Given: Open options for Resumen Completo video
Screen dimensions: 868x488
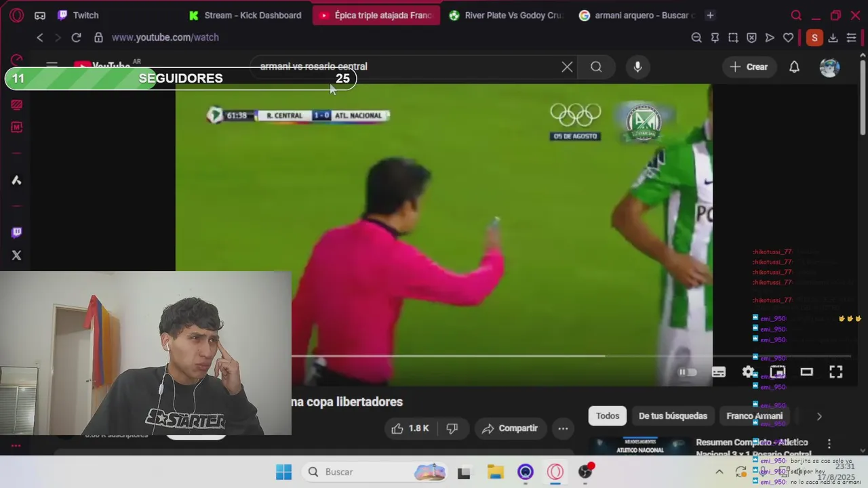Looking at the screenshot, I should 829,444.
